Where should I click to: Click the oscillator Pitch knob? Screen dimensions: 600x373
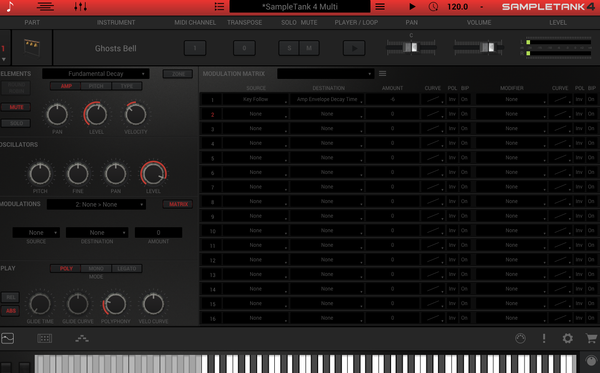(40, 174)
